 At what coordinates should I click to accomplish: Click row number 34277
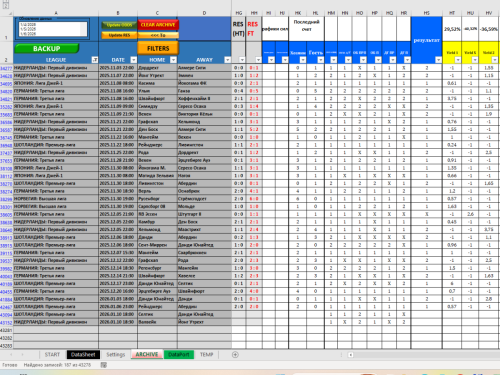tap(6, 68)
